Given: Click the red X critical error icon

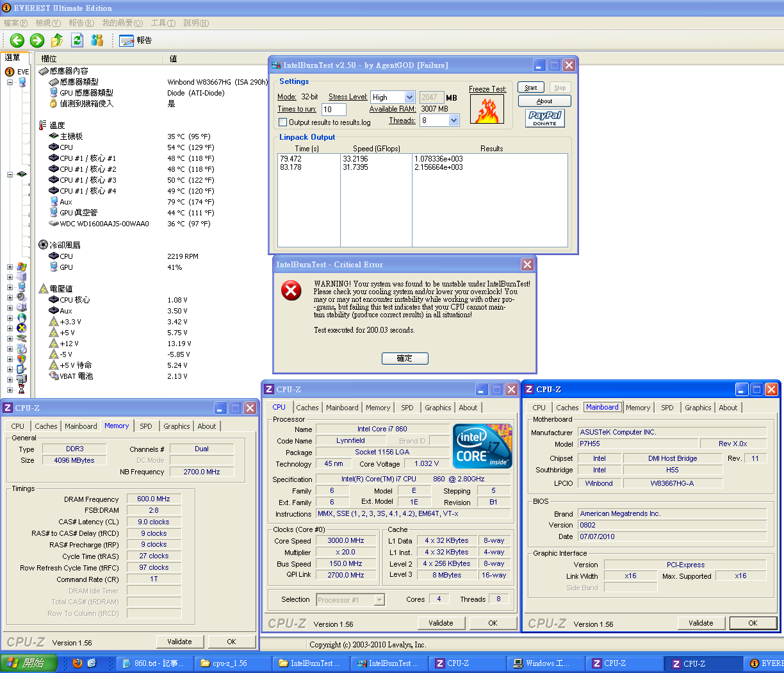Looking at the screenshot, I should pos(291,291).
